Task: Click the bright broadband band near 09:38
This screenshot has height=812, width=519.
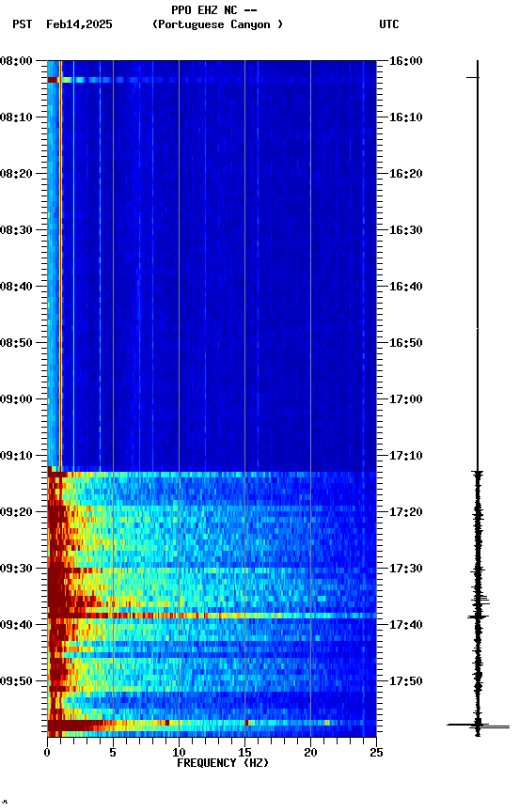Action: (212, 617)
